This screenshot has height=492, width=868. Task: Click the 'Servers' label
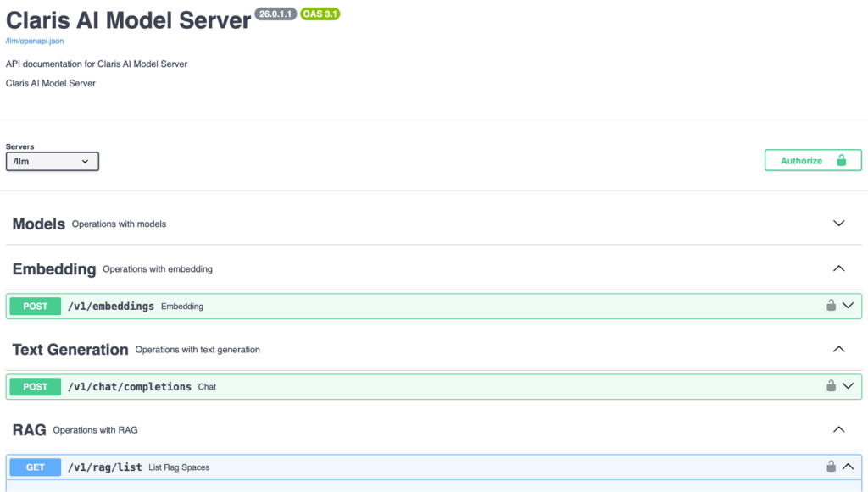pos(20,146)
